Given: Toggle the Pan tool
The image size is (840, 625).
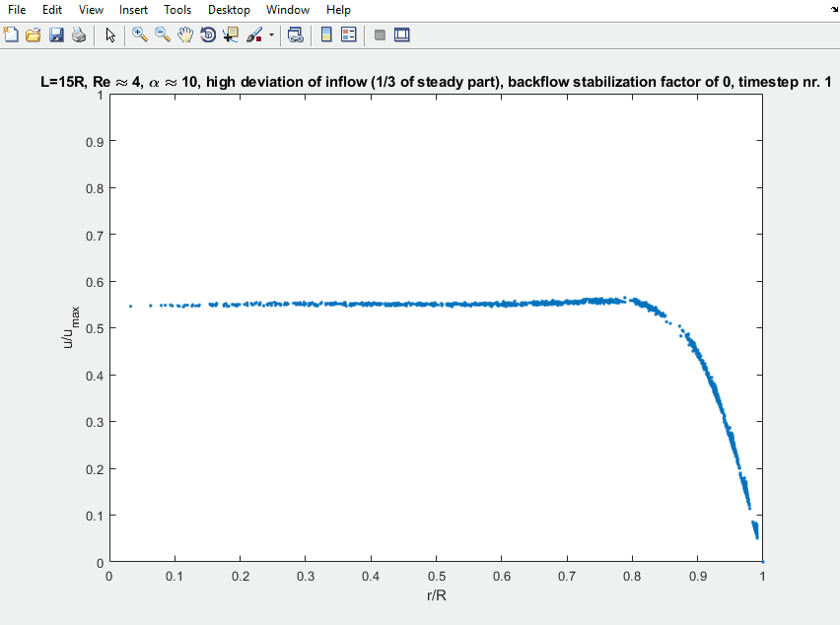Looking at the screenshot, I should coord(184,34).
